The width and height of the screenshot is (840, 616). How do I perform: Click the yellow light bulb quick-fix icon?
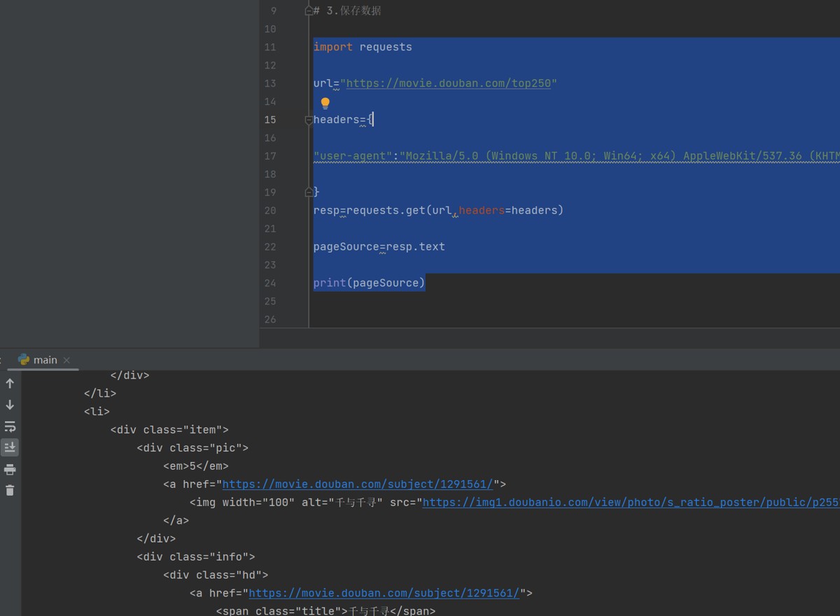pos(325,104)
